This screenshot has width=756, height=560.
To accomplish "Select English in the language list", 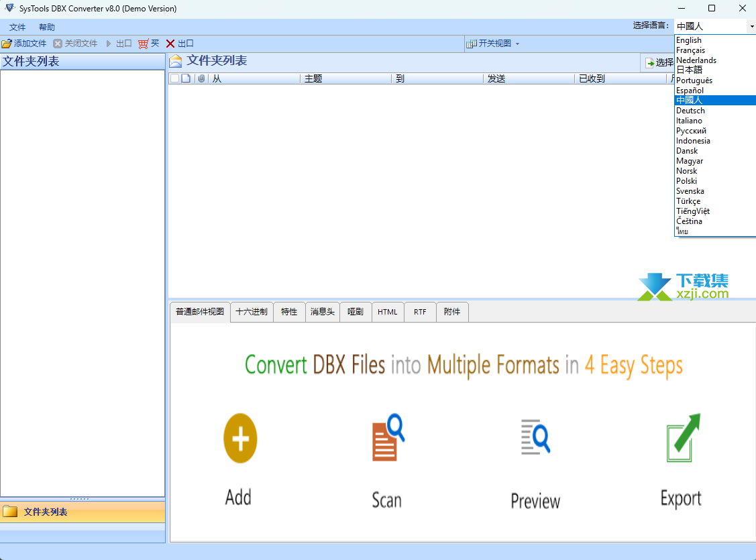I will point(689,40).
